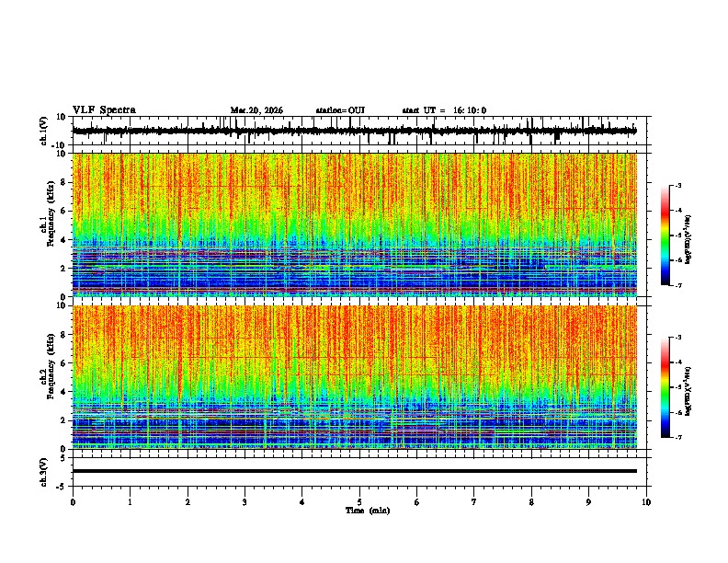Click the "station=OUI" label

coord(340,110)
